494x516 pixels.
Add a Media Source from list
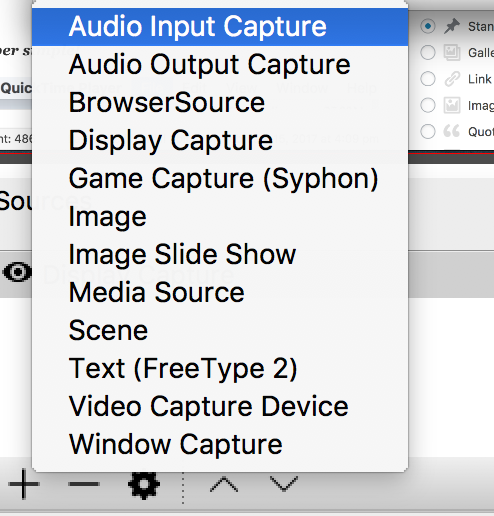point(220,293)
